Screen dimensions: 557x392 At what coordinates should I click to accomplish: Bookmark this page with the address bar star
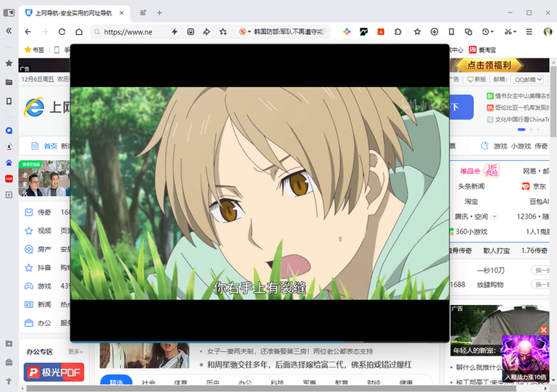click(x=223, y=32)
